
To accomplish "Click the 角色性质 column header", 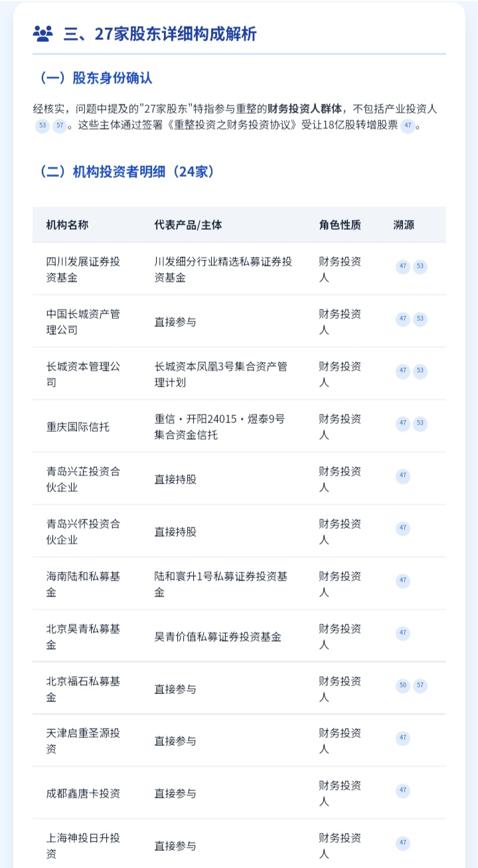I will coord(339,224).
